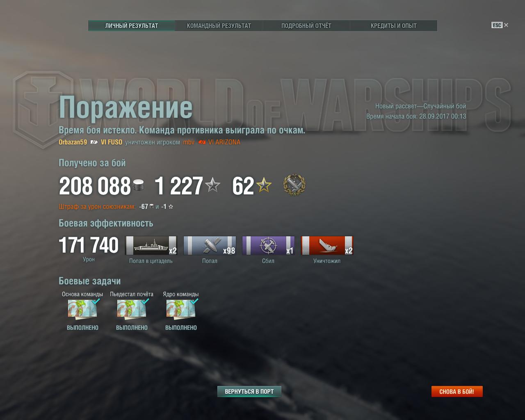
Task: Click the player name Orbazan59
Action: 73,142
